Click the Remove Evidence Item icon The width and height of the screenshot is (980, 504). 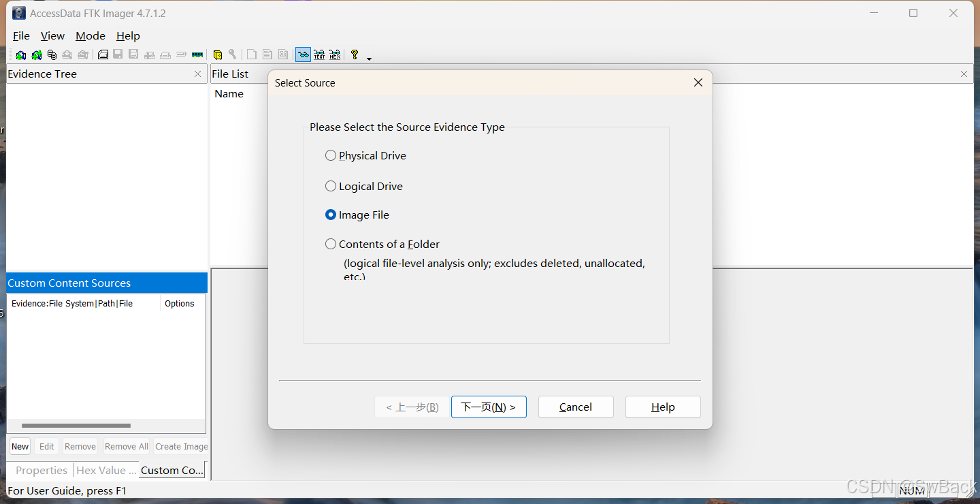pyautogui.click(x=67, y=55)
